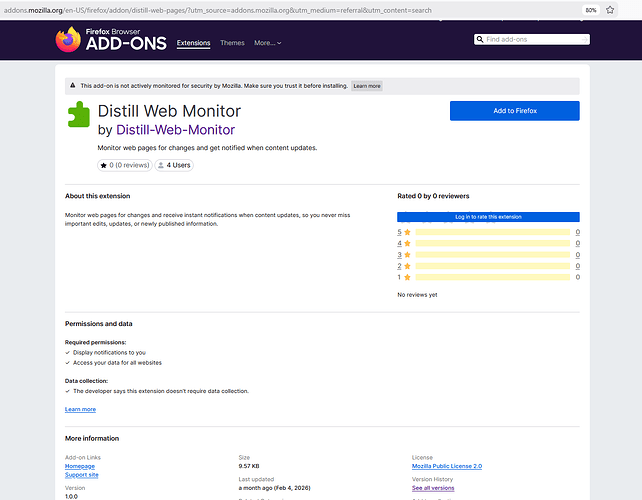The image size is (642, 500).
Task: Click the 5-star rating row star
Action: point(407,232)
